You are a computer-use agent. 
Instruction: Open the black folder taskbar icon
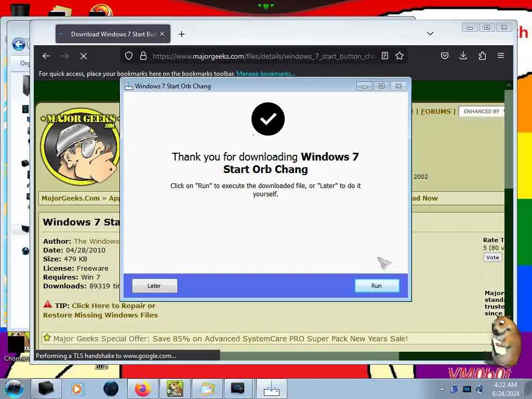tap(46, 389)
